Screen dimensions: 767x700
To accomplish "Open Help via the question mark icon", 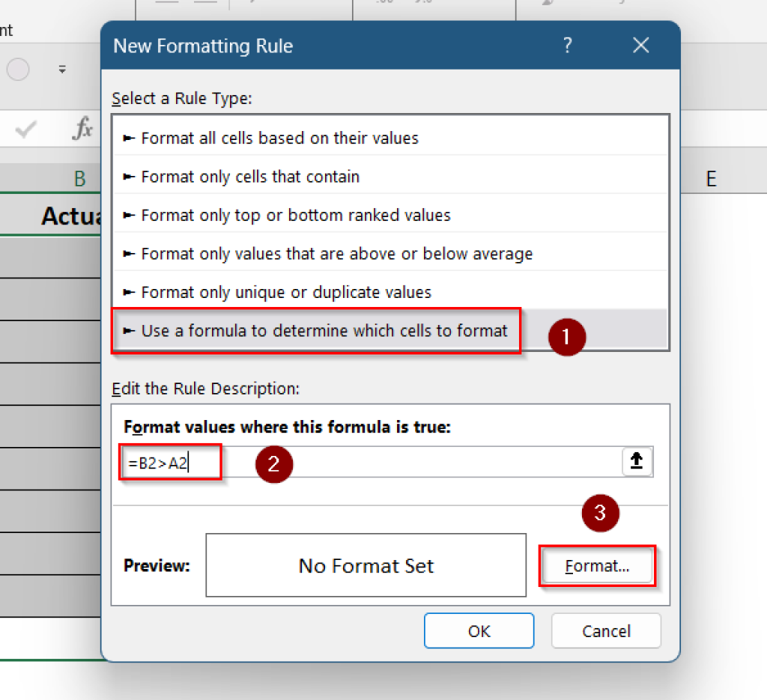I will point(567,46).
